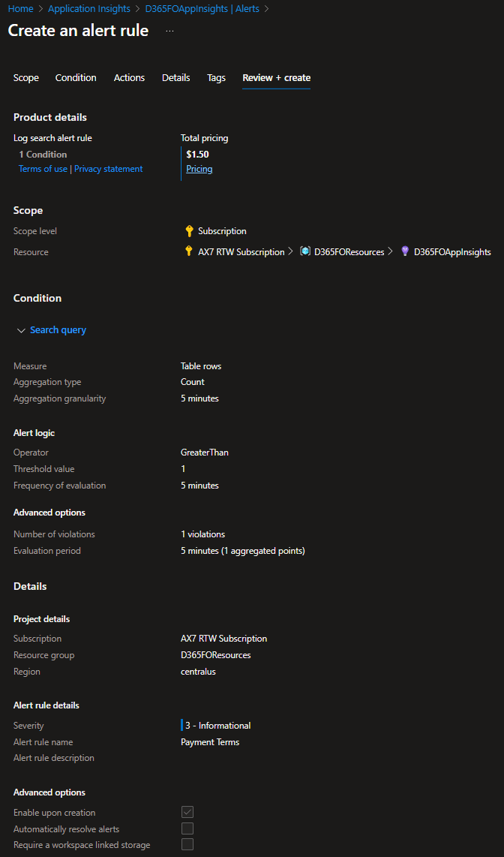Switch to the Condition tab
Viewport: 504px width, 857px height.
click(x=76, y=78)
